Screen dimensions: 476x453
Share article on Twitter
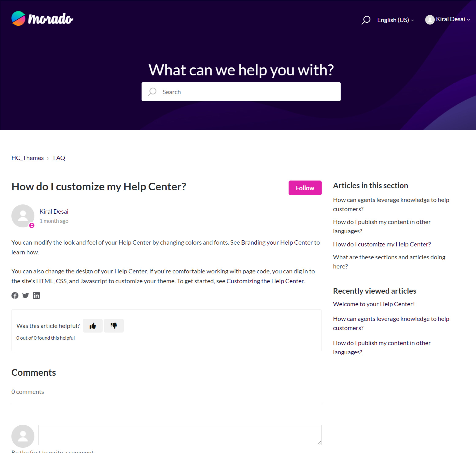26,295
